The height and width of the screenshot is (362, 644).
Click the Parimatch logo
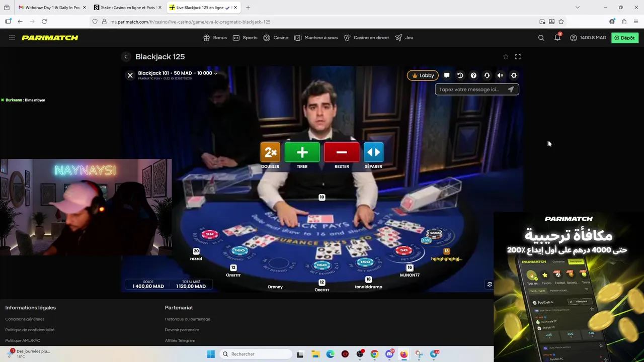(x=50, y=38)
